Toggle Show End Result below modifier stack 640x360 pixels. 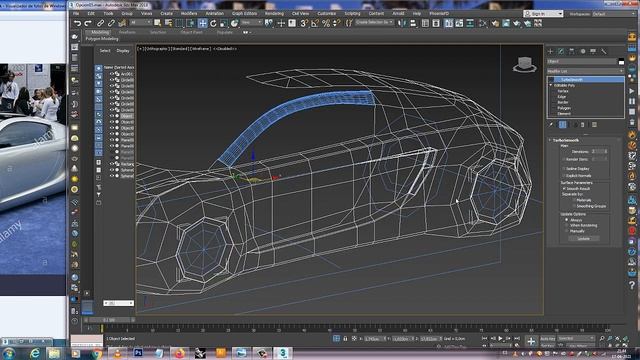562,124
